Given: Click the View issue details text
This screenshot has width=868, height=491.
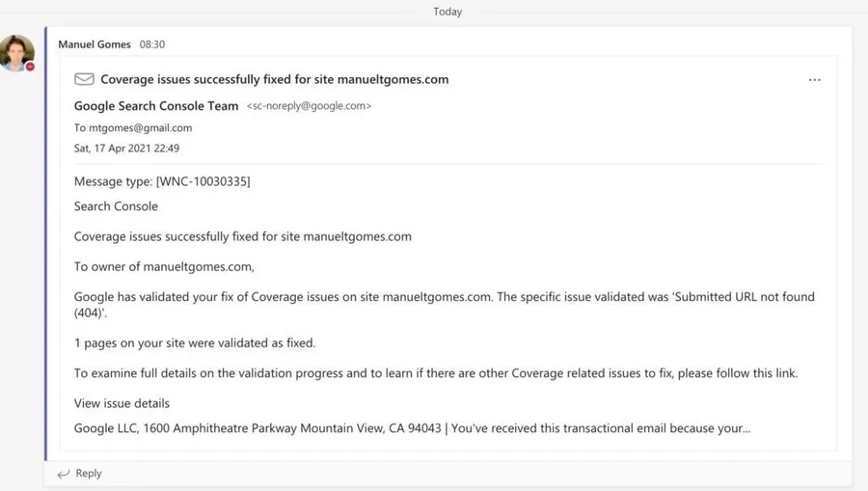Looking at the screenshot, I should tap(122, 403).
